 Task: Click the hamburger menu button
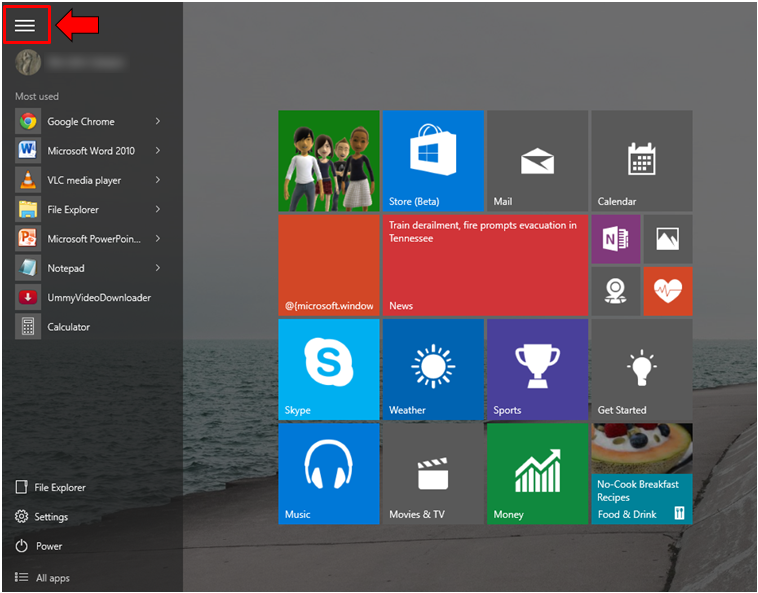coord(25,25)
